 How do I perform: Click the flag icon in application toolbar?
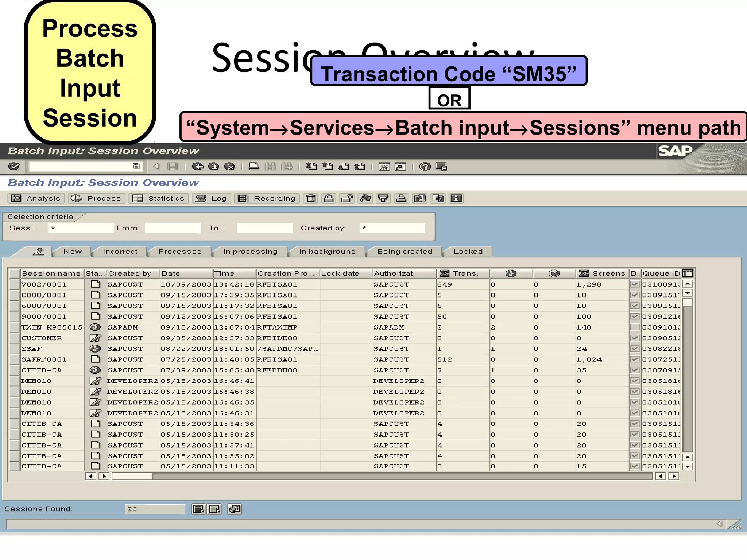(x=365, y=198)
